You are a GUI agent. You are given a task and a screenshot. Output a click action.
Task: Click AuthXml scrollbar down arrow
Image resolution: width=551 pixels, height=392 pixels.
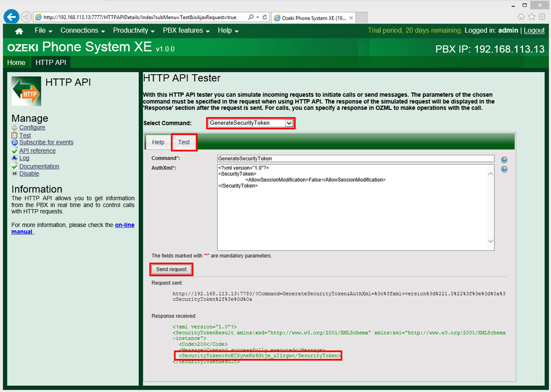[x=491, y=241]
